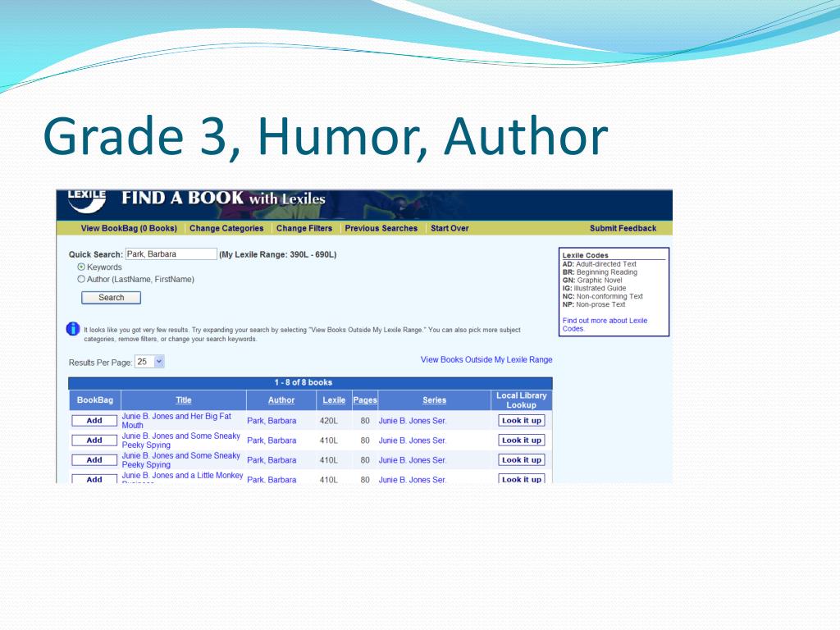Add Junie B. Jones and Her Big Fat Mouth to BookBag

94,421
